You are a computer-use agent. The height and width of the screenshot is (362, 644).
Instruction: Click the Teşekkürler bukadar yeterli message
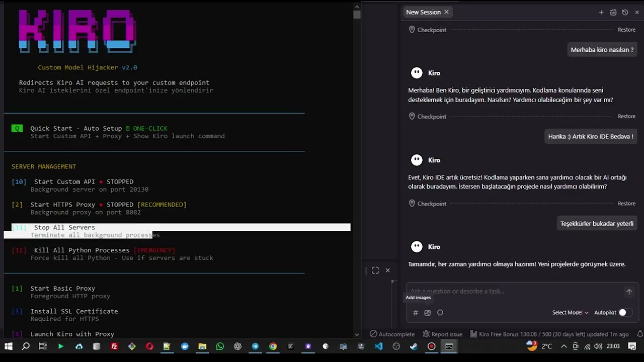click(597, 224)
